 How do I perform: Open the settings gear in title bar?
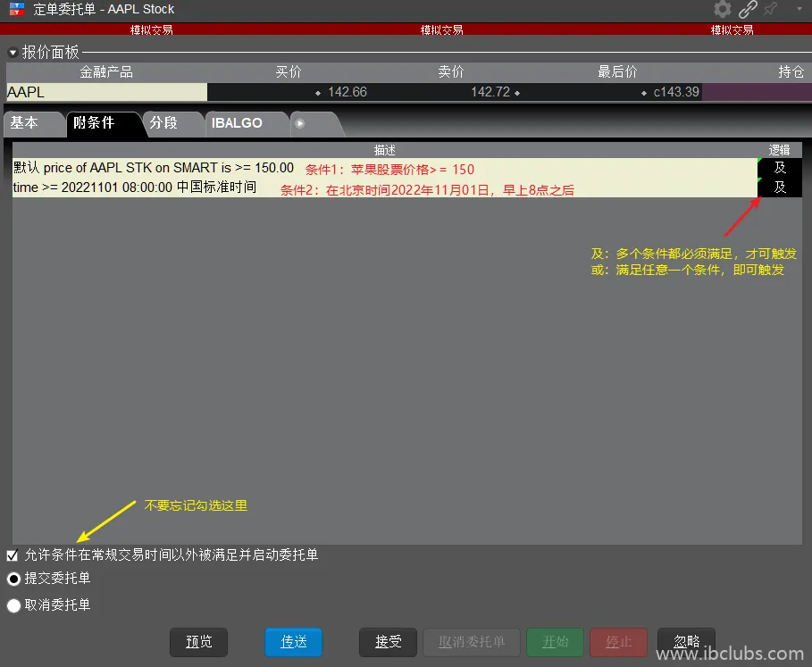tap(722, 10)
